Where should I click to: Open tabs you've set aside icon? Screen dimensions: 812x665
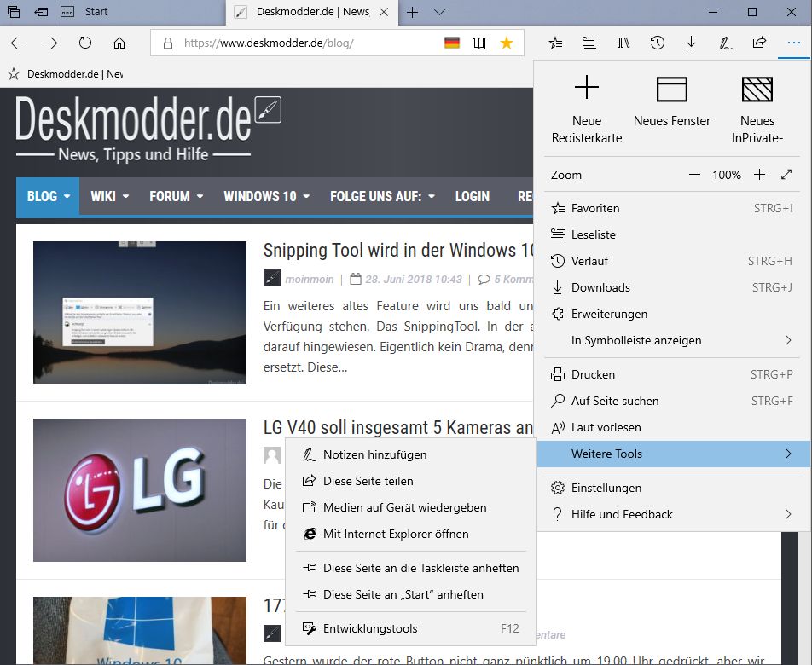coord(14,12)
